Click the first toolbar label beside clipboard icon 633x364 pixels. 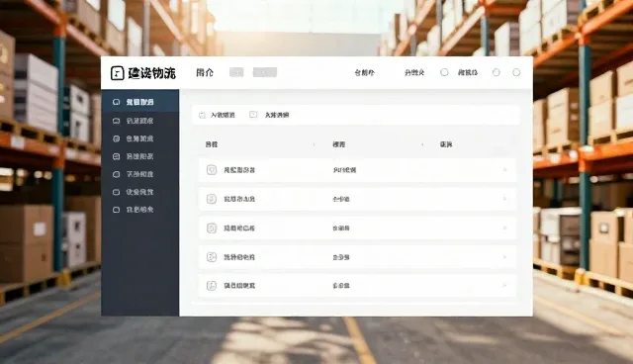pos(223,115)
